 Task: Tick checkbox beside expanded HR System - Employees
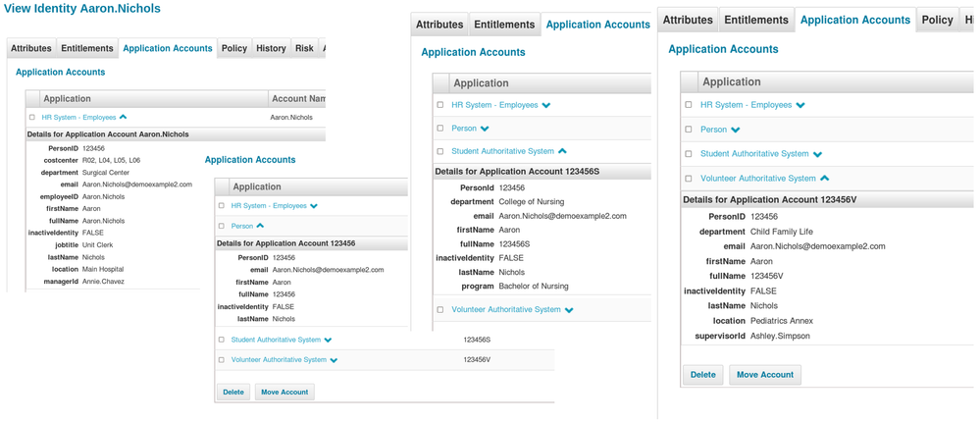(x=32, y=118)
